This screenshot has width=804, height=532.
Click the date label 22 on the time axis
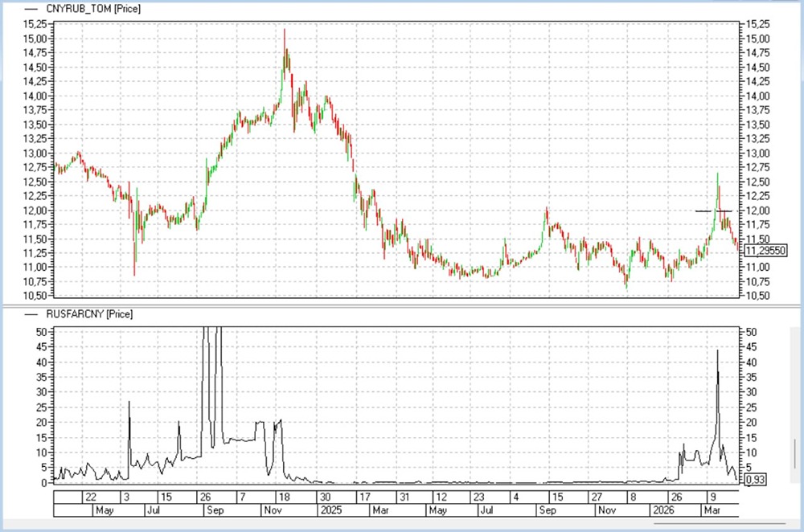point(91,497)
